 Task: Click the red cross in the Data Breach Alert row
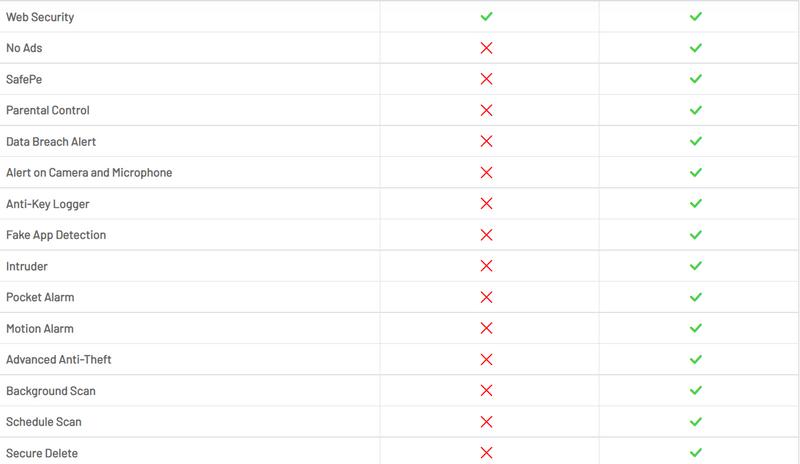point(486,142)
